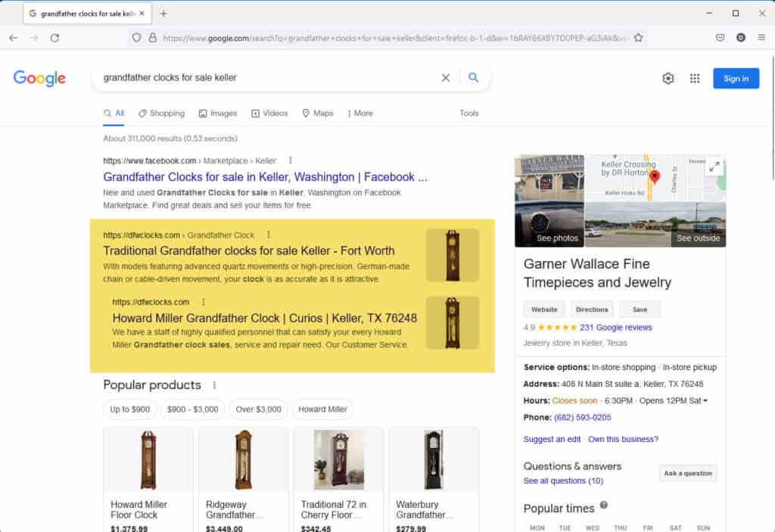
Task: Click the red map pin
Action: [655, 176]
